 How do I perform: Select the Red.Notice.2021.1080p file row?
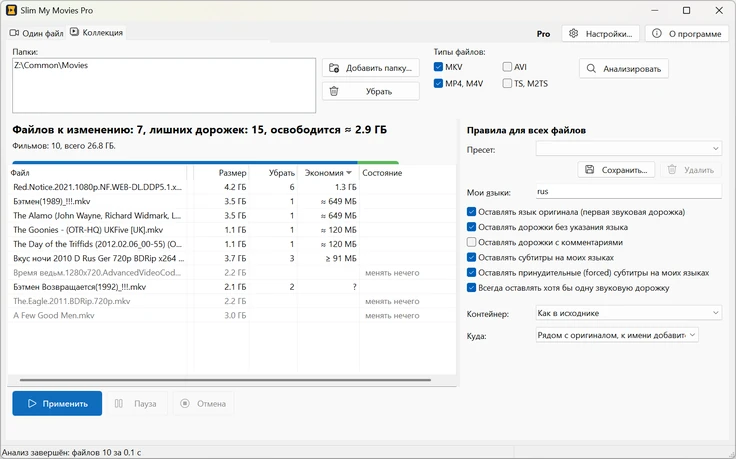tap(232, 187)
